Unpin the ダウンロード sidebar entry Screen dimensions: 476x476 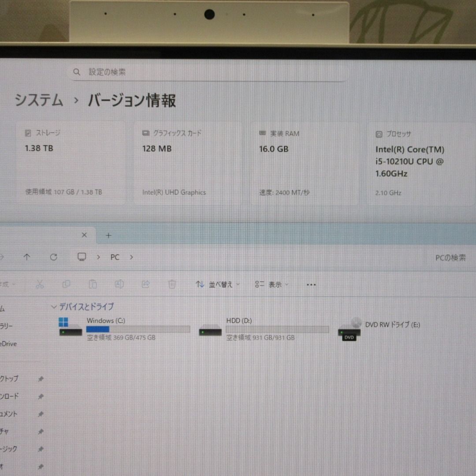click(41, 396)
